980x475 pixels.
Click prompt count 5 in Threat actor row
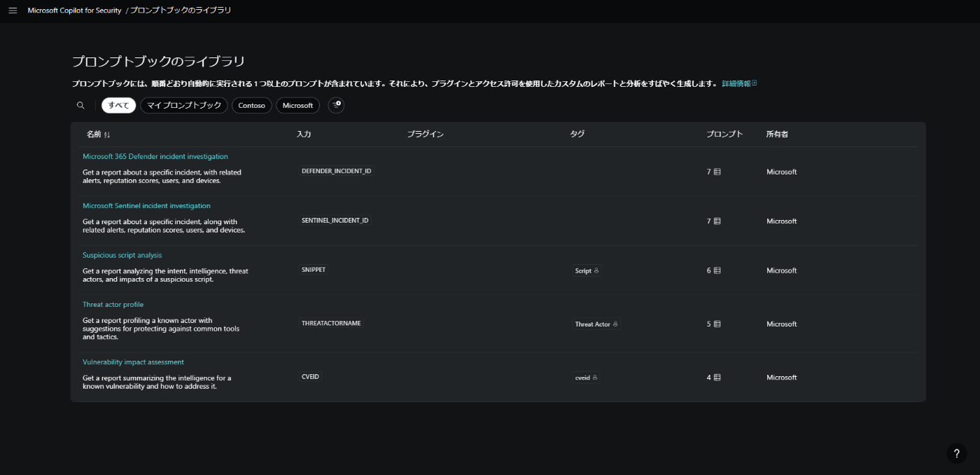709,324
